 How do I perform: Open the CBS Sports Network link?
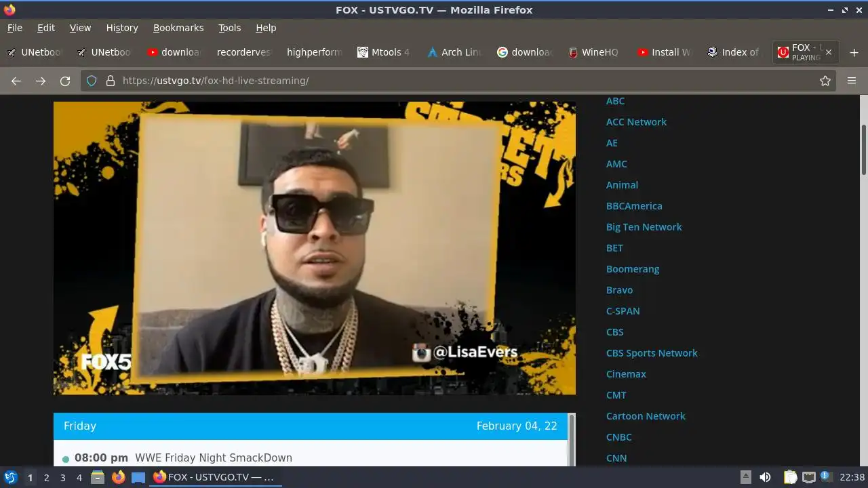tap(652, 353)
